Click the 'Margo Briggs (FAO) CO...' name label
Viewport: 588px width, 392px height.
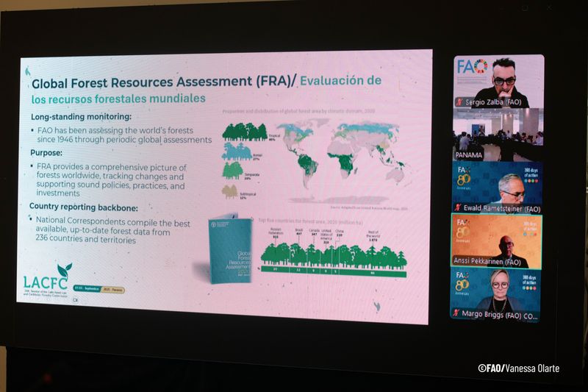[500, 314]
